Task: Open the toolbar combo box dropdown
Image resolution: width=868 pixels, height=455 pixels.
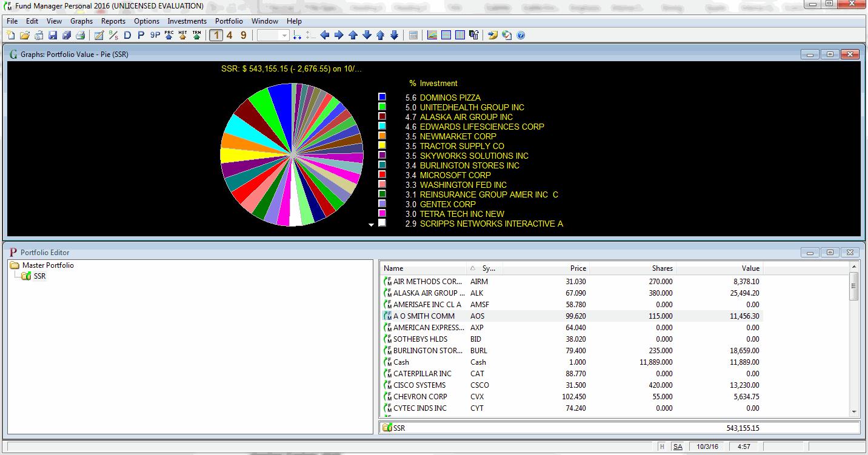Action: (x=284, y=35)
